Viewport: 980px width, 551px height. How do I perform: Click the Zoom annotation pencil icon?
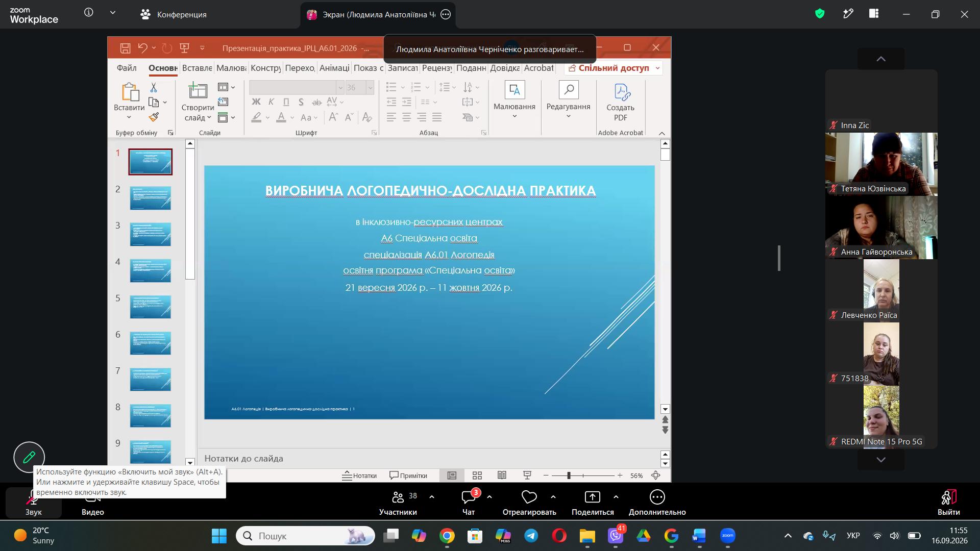point(29,457)
